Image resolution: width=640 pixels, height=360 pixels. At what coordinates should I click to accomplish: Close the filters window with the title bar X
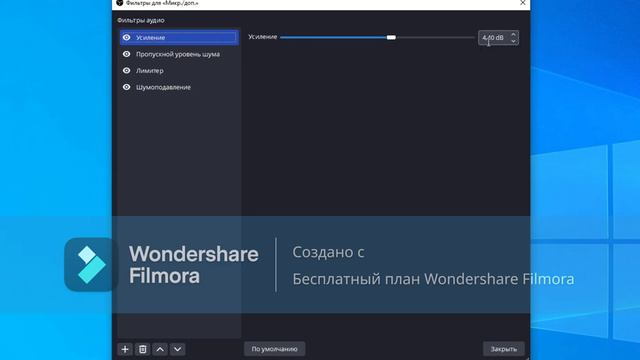point(523,3)
